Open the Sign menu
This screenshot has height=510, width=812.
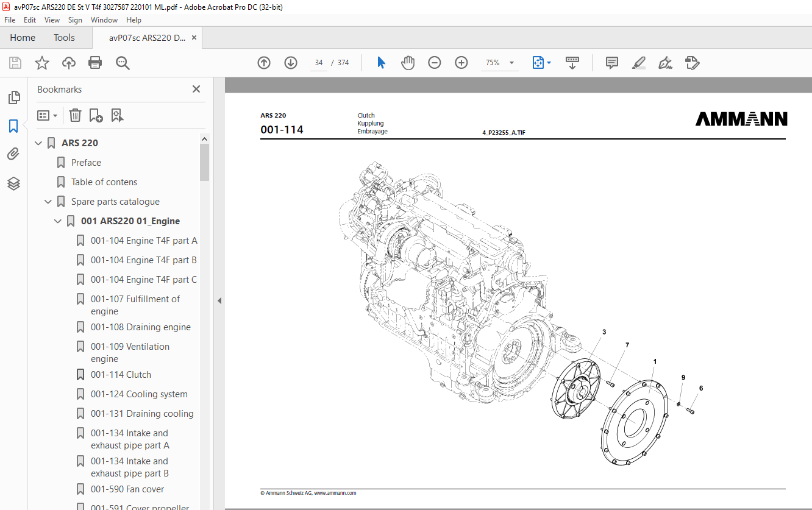75,20
